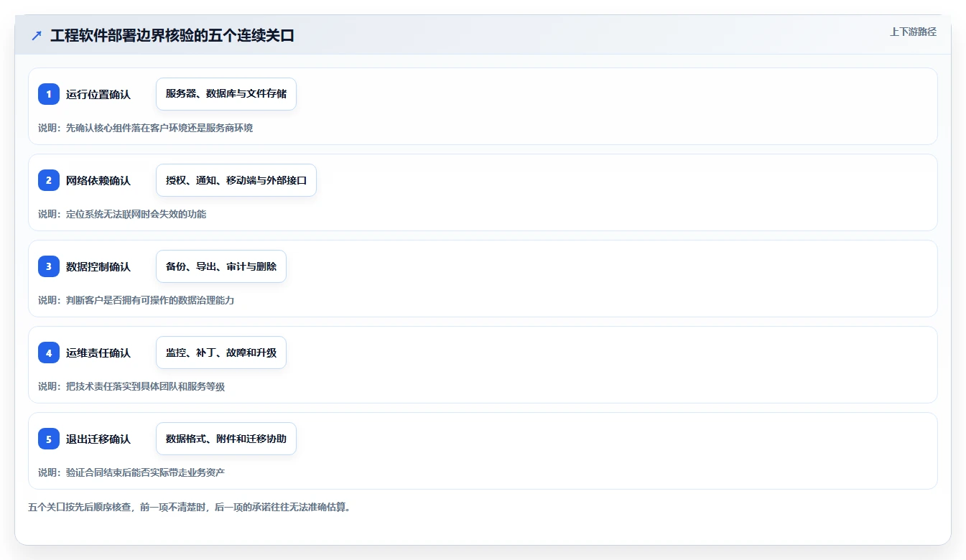Click the 网络依赖确认 heading
The height and width of the screenshot is (560, 966).
[x=98, y=180]
